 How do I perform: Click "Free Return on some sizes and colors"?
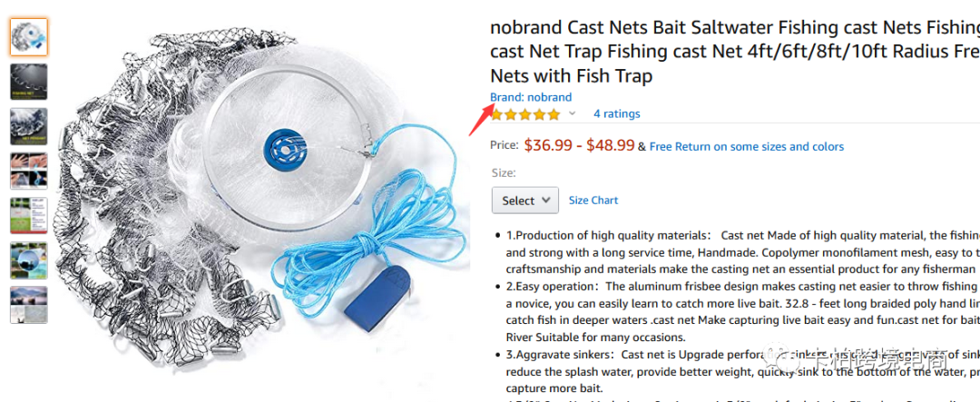746,147
